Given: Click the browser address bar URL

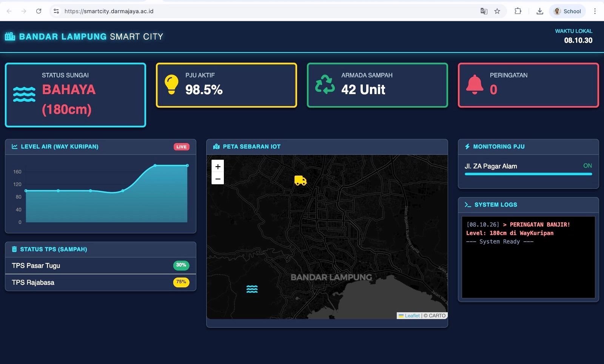Looking at the screenshot, I should coord(109,11).
